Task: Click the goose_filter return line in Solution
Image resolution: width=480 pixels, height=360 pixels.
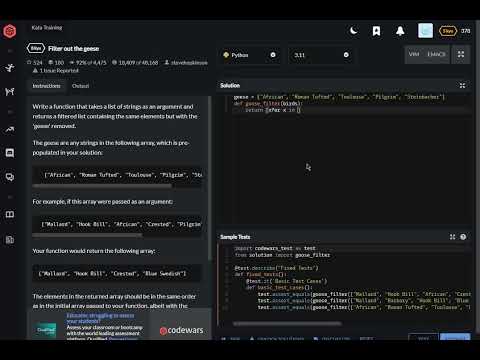Action: click(x=273, y=110)
